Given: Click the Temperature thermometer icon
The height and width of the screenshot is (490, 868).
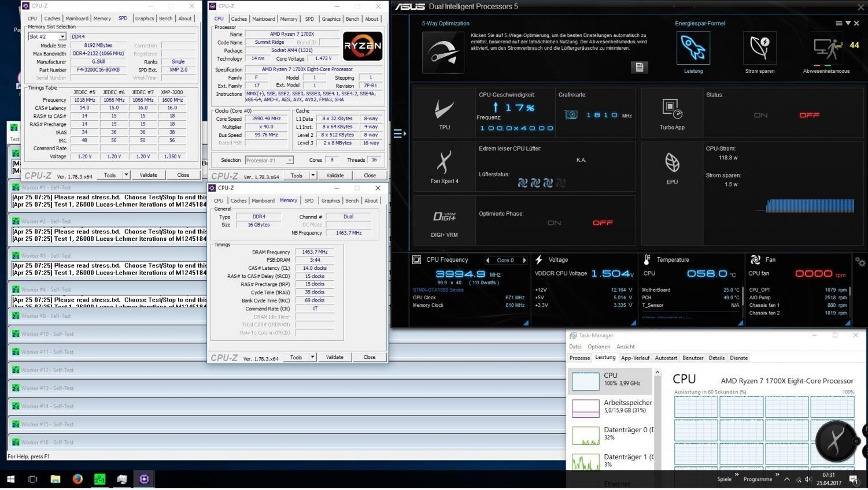Looking at the screenshot, I should pos(647,260).
